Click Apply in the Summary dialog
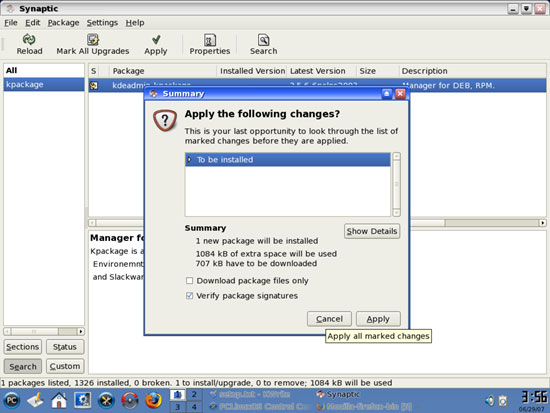 [378, 319]
